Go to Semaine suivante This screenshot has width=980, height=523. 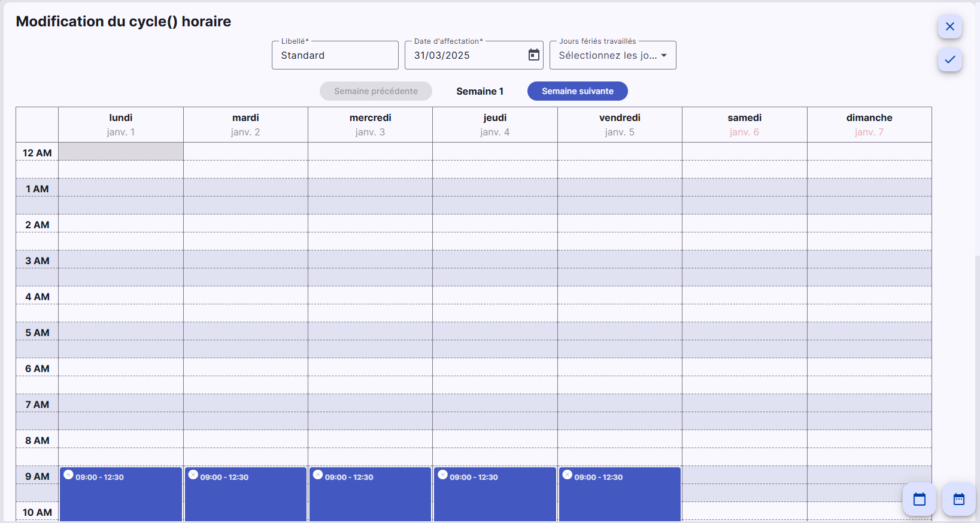click(x=577, y=91)
